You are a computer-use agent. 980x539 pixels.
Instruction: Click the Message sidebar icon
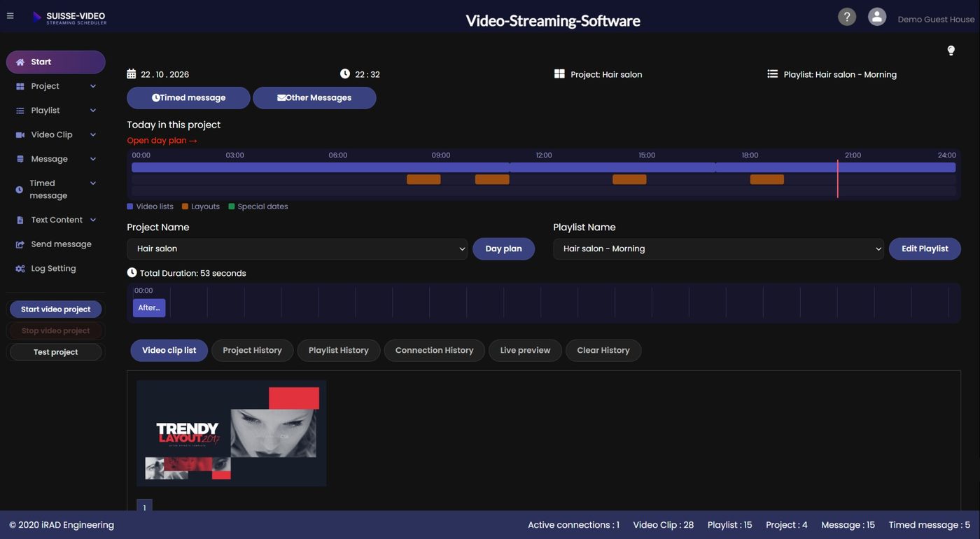pos(20,159)
